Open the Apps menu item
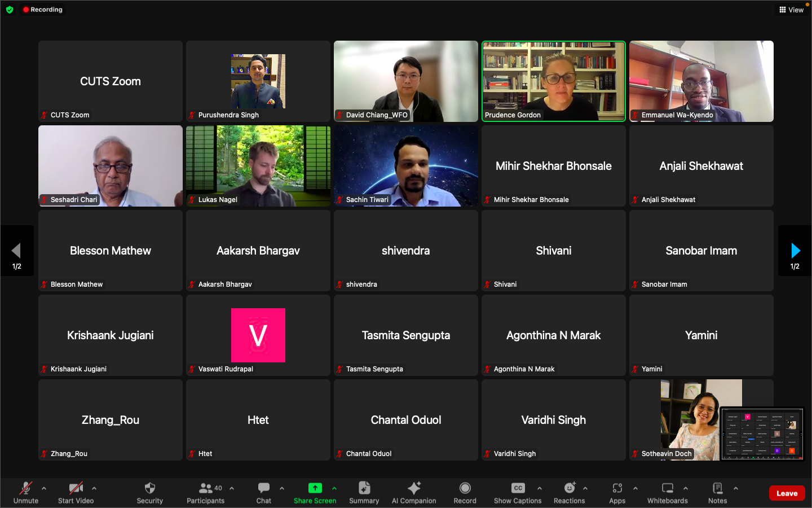812x508 pixels. tap(617, 492)
